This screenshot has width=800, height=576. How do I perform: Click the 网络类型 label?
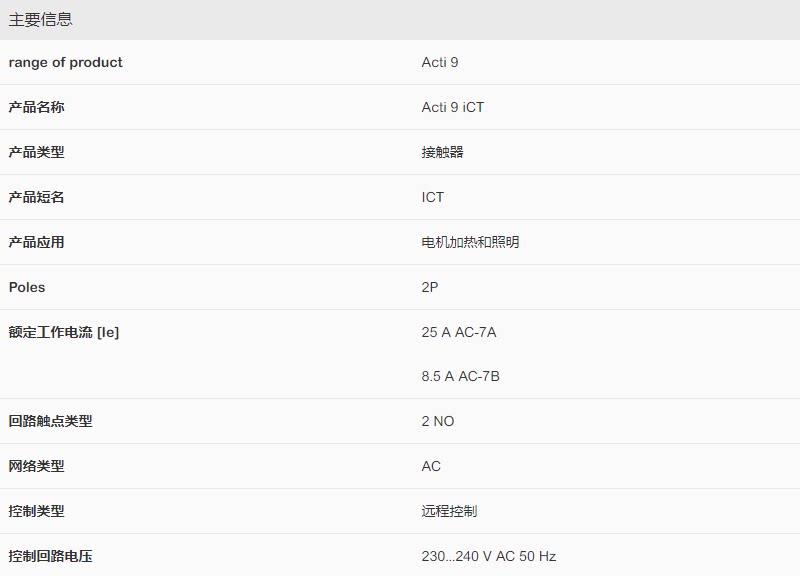pyautogui.click(x=37, y=466)
